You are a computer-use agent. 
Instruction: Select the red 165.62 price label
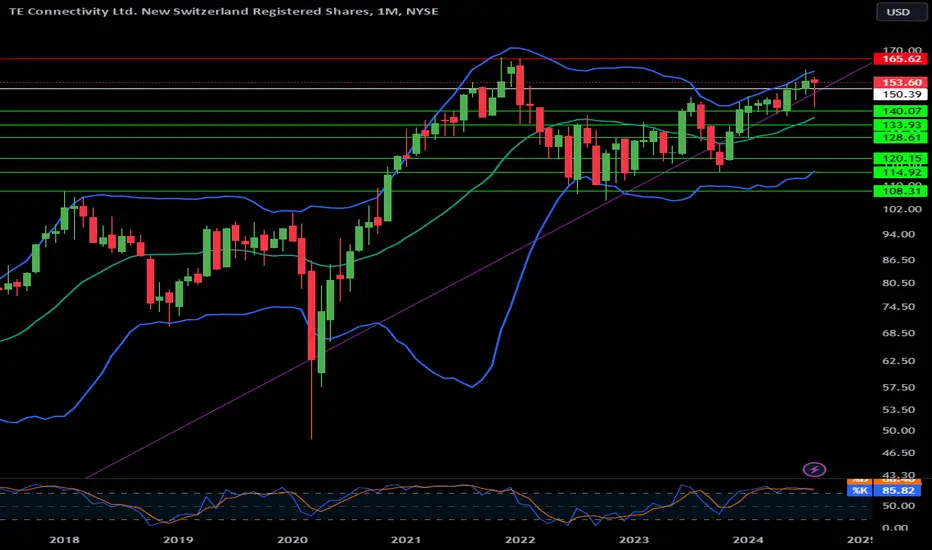[901, 59]
